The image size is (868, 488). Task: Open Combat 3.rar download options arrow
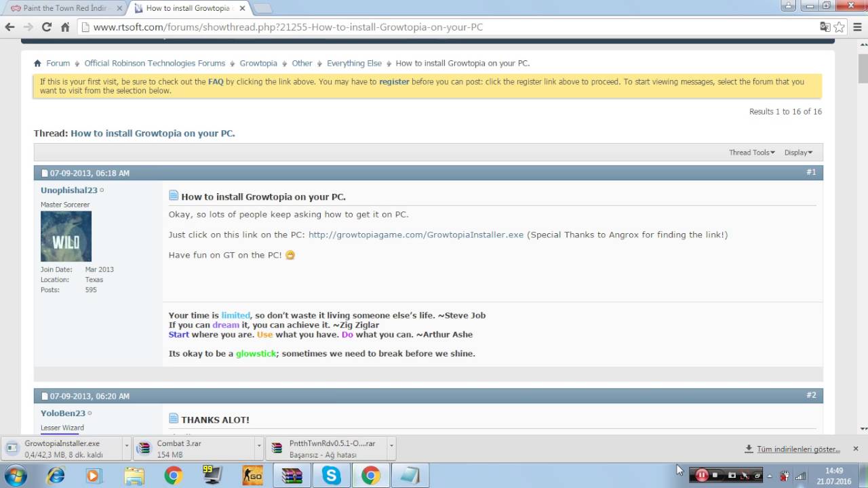click(258, 448)
